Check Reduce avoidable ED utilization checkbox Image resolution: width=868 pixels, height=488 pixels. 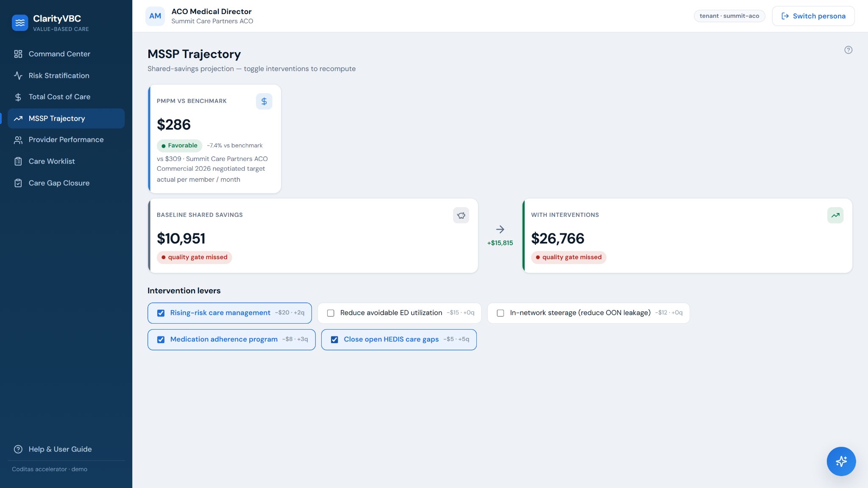pos(331,313)
